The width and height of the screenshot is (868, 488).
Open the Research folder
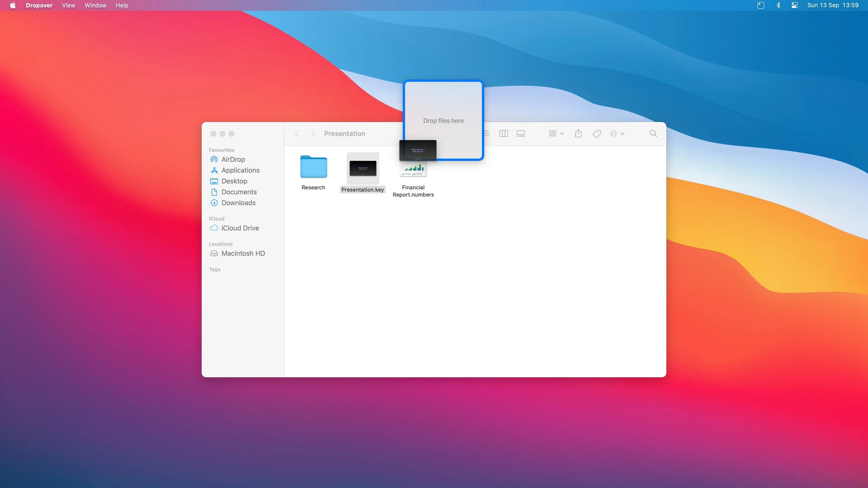tap(313, 167)
